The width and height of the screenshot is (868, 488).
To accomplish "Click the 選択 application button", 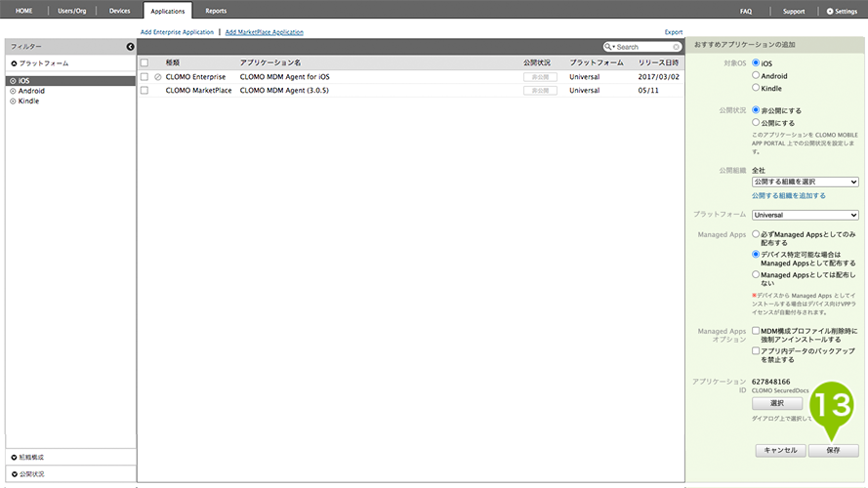I will coord(777,403).
